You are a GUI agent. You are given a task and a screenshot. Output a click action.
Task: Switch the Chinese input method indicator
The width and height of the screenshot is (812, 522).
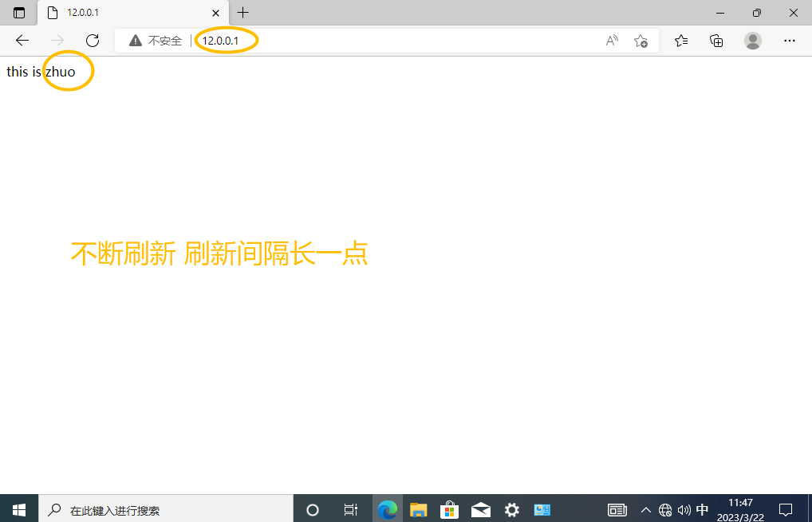click(x=702, y=510)
